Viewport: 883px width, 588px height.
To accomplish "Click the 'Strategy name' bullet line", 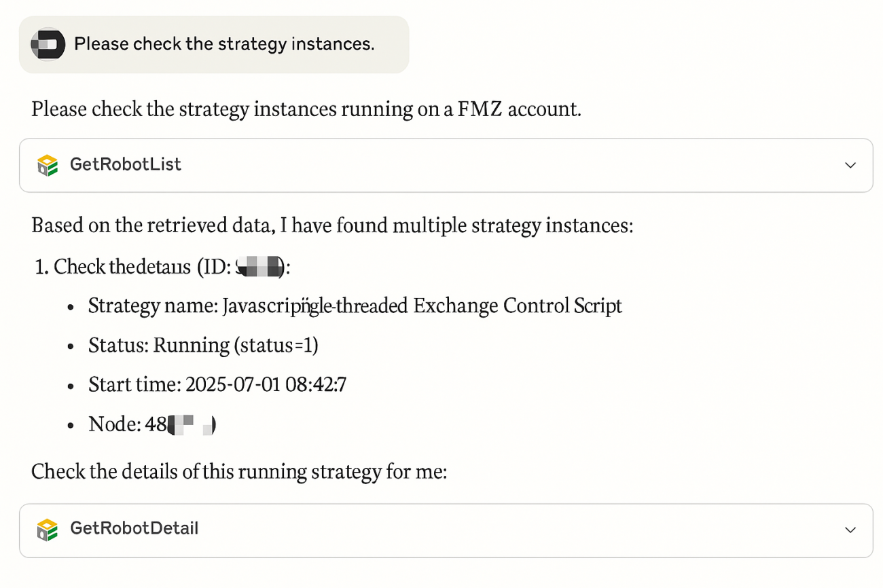I will tap(355, 306).
